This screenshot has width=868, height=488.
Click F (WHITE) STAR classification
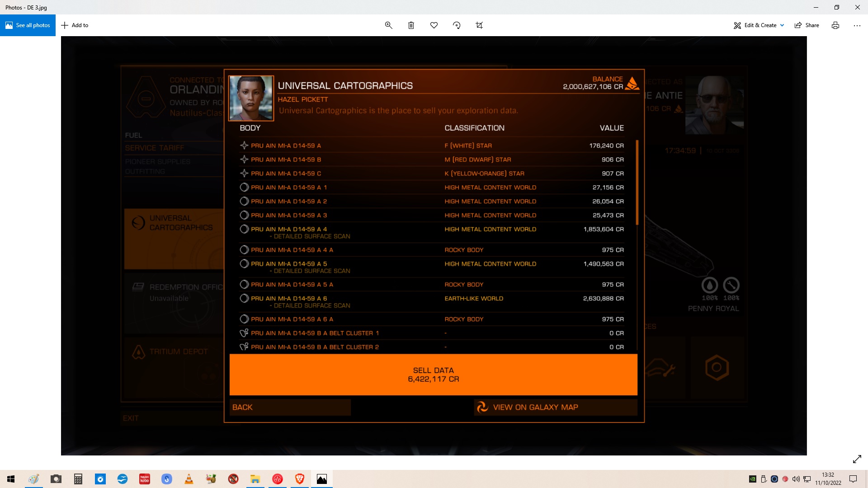(x=468, y=146)
